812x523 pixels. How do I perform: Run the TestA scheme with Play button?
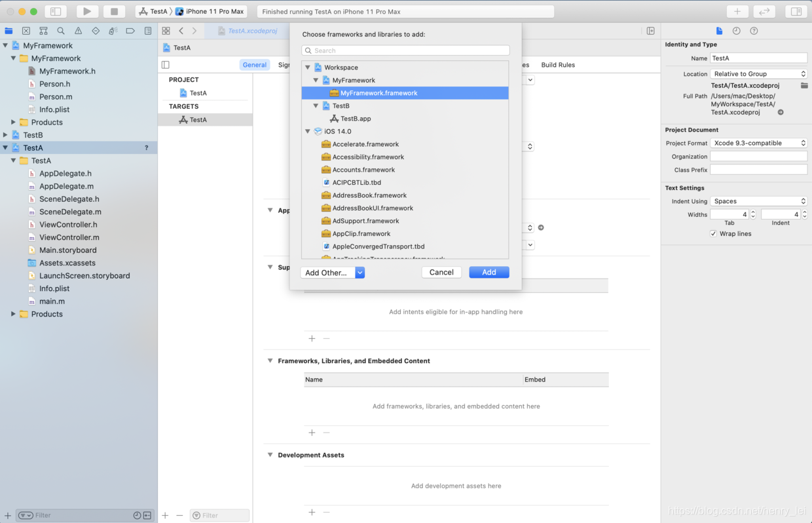coord(87,11)
